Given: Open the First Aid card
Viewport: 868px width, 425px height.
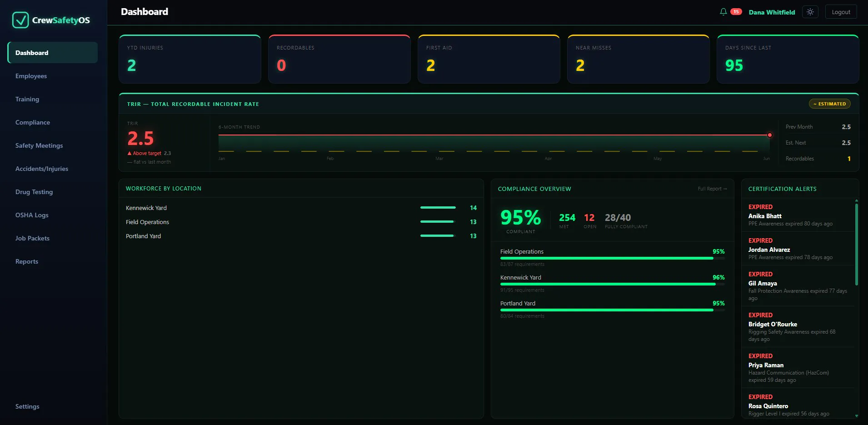Looking at the screenshot, I should (x=489, y=59).
